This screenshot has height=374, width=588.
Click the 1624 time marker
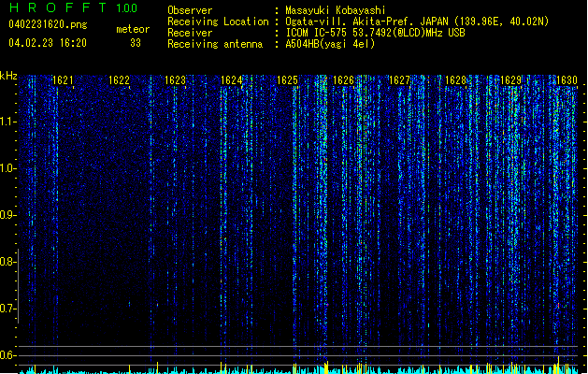click(232, 79)
